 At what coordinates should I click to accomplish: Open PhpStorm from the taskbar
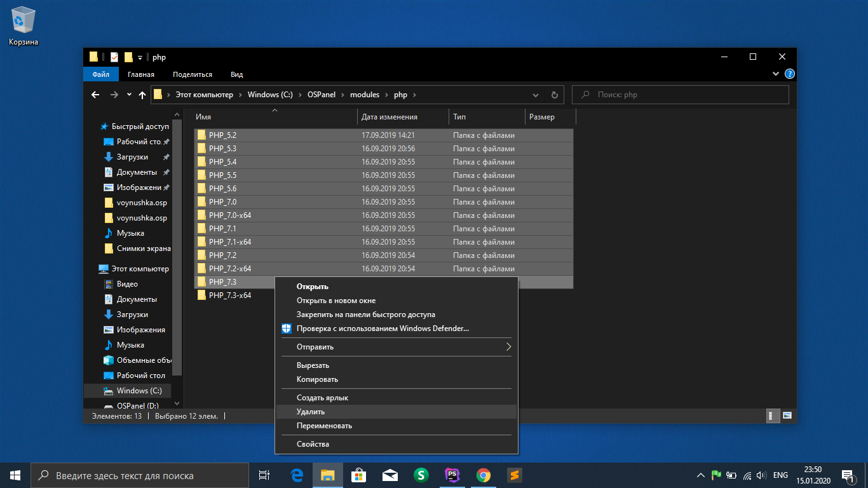452,475
